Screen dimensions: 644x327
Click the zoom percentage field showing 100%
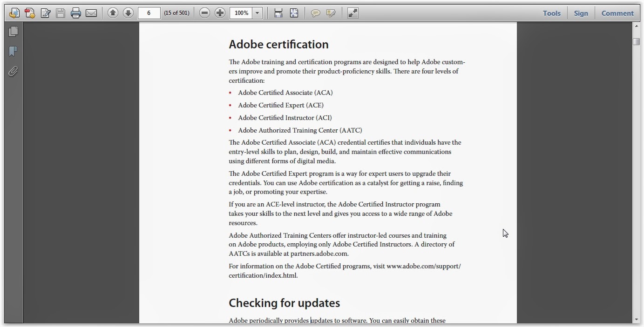241,13
